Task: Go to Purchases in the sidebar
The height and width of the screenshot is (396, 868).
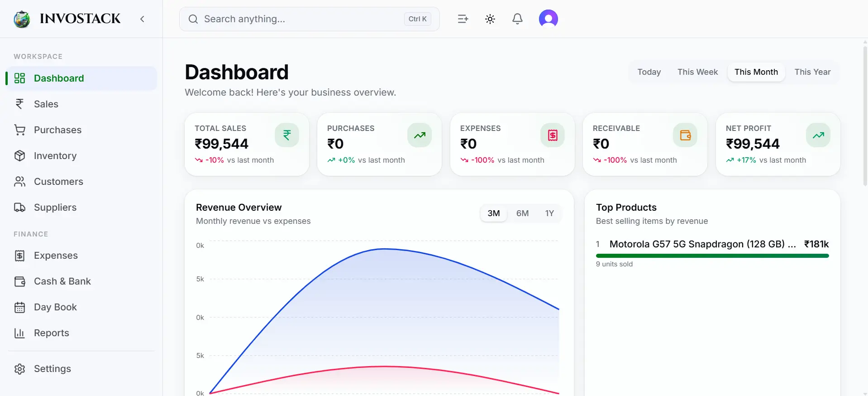Action: (x=81, y=130)
